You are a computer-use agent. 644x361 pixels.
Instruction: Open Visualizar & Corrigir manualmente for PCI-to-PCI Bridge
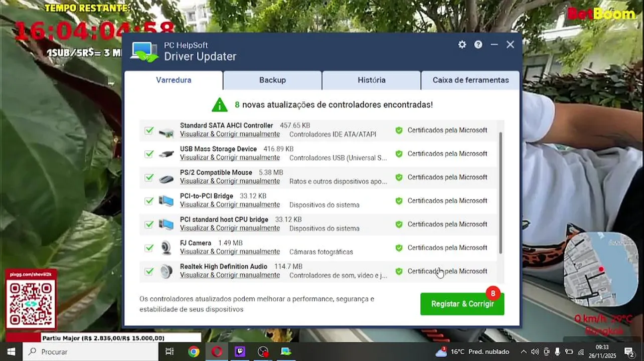pos(230,205)
